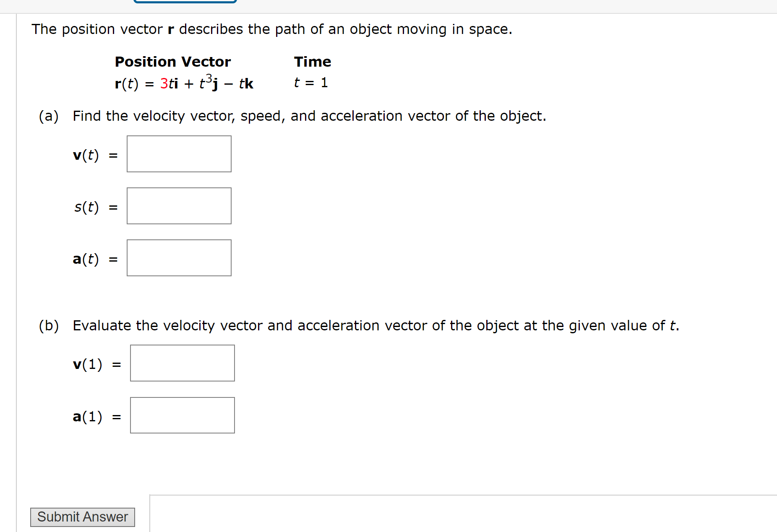Focus the v(1) velocity answer field

(182, 363)
